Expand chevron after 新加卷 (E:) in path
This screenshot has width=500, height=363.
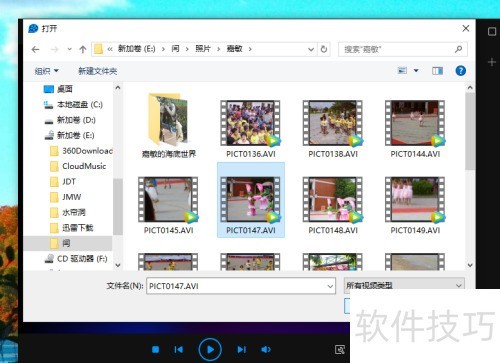tap(163, 49)
